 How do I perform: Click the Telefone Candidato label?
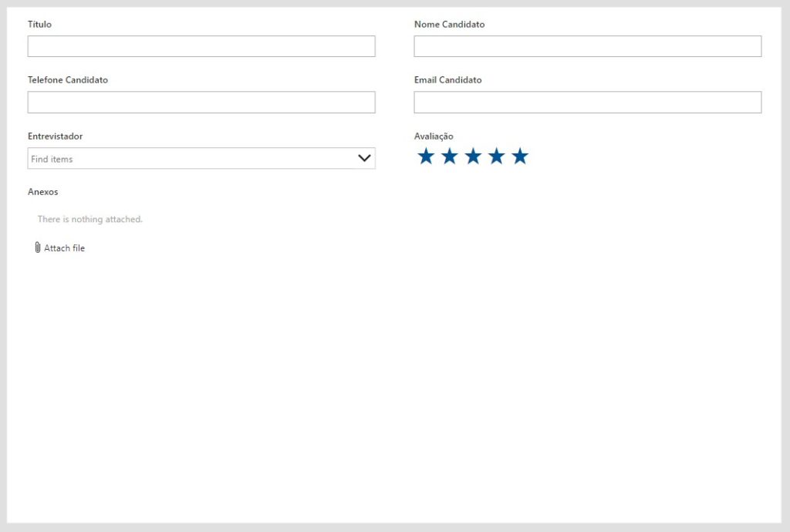(x=68, y=80)
